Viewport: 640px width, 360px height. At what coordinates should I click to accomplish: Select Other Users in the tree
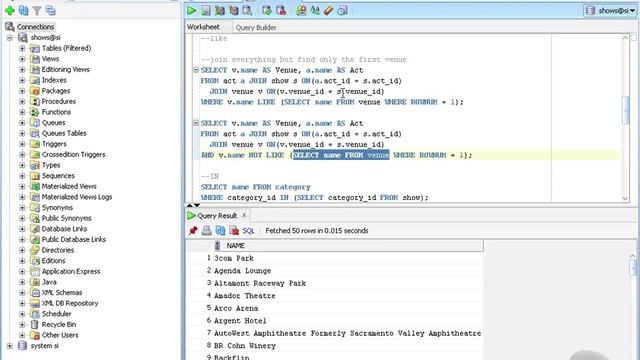coord(60,335)
